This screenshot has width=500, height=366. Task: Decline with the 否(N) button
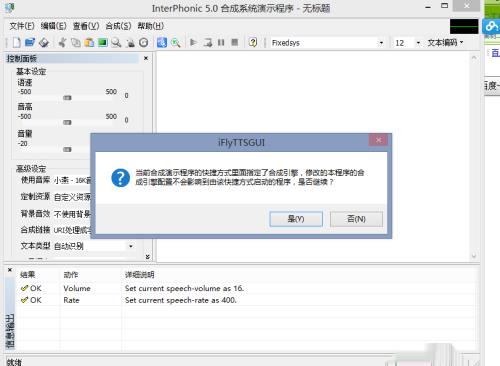click(x=356, y=219)
